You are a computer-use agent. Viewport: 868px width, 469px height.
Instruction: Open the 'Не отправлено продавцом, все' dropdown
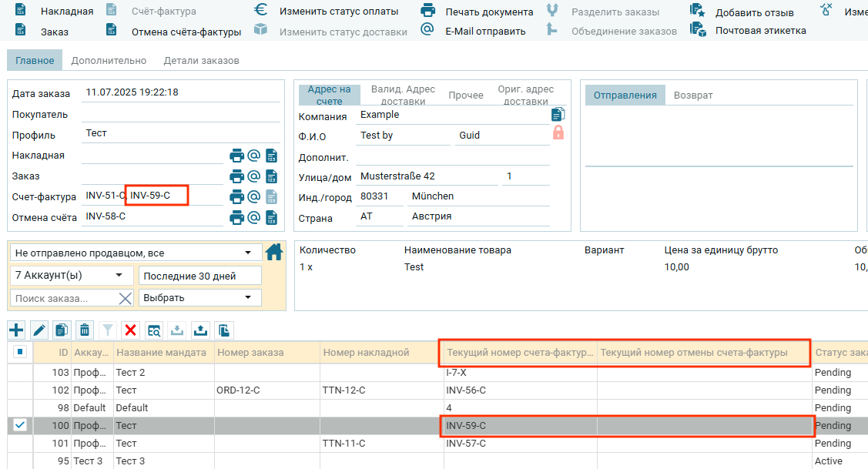tap(136, 253)
